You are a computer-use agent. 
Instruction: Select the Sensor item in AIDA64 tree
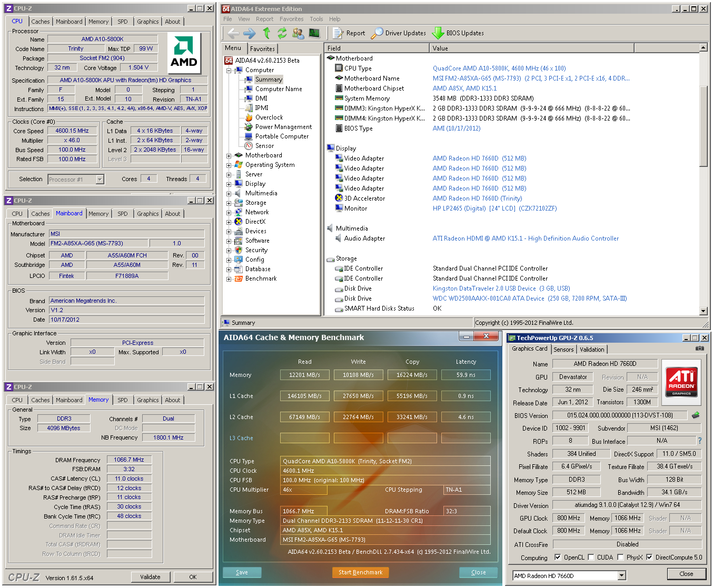(264, 146)
